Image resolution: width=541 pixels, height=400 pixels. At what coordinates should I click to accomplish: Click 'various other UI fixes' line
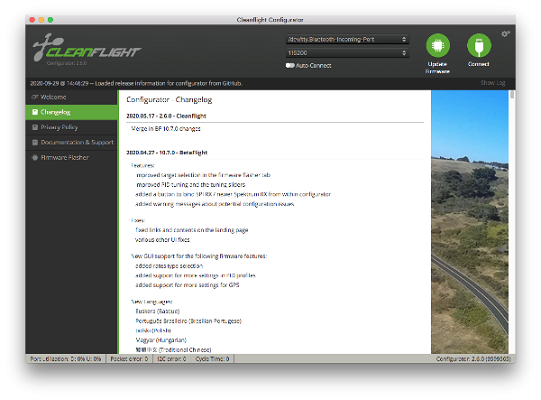[162, 240]
